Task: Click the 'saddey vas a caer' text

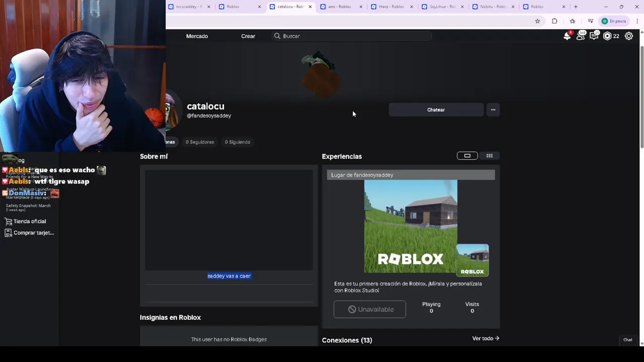Action: [229, 276]
